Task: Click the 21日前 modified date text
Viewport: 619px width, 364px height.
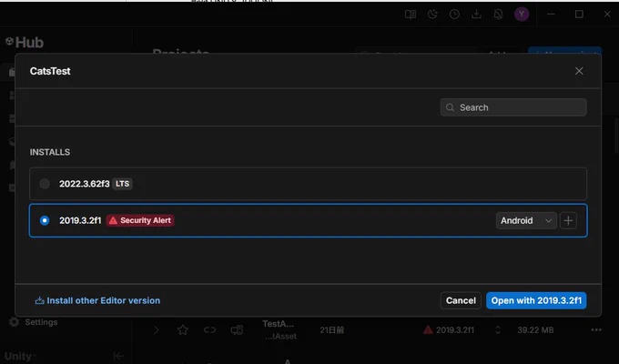Action: (331, 330)
